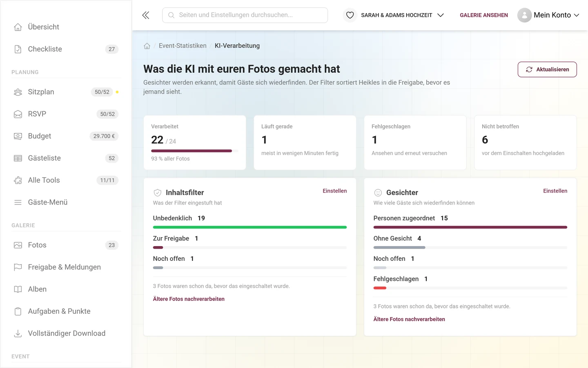Click the heart icon beside event name
588x368 pixels.
pos(350,15)
